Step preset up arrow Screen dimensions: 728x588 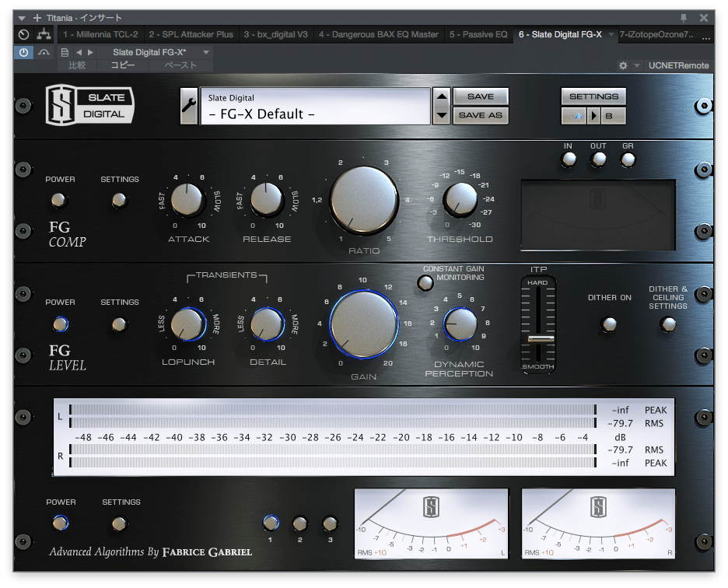[x=442, y=96]
